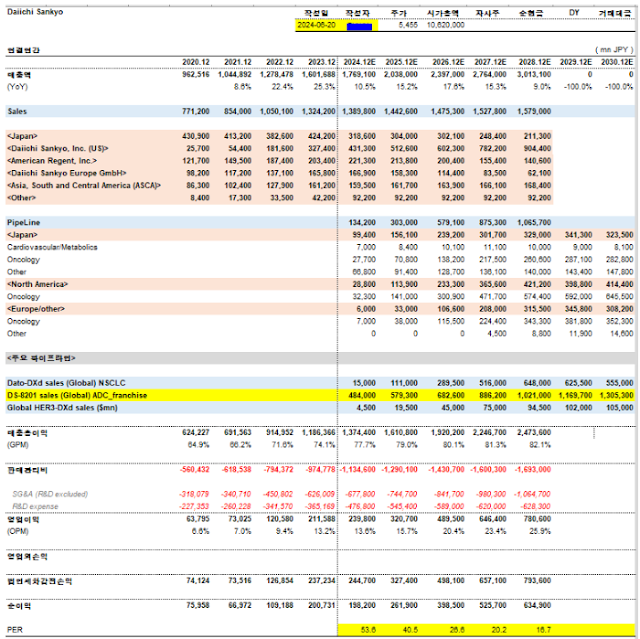640x639 pixels.
Task: Select the "Global HER3-DXd sales ($mn)" label
Action: [x=62, y=408]
